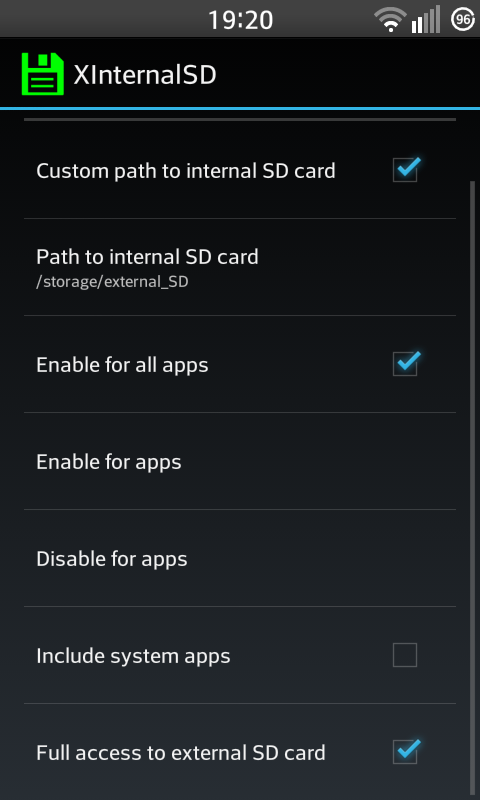Viewport: 480px width, 800px height.
Task: Open the Disable for apps list
Action: pos(240,558)
